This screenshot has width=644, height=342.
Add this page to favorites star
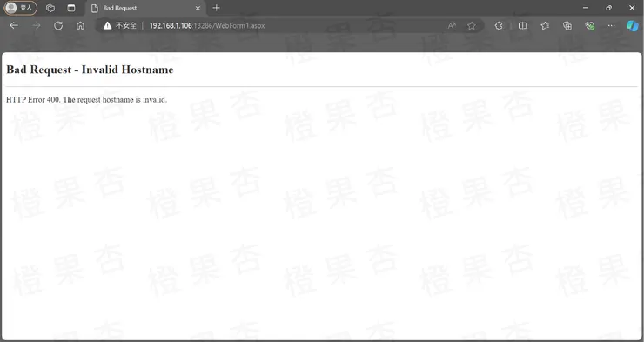[472, 26]
